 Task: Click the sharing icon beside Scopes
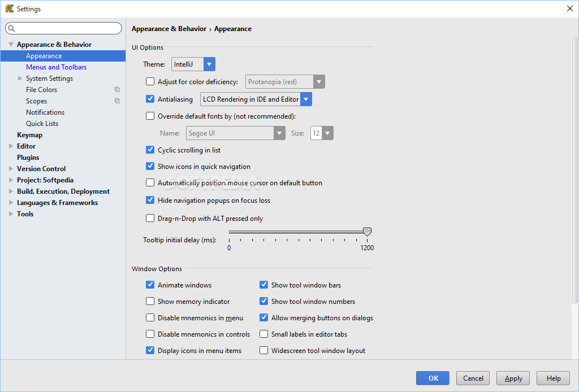click(117, 101)
